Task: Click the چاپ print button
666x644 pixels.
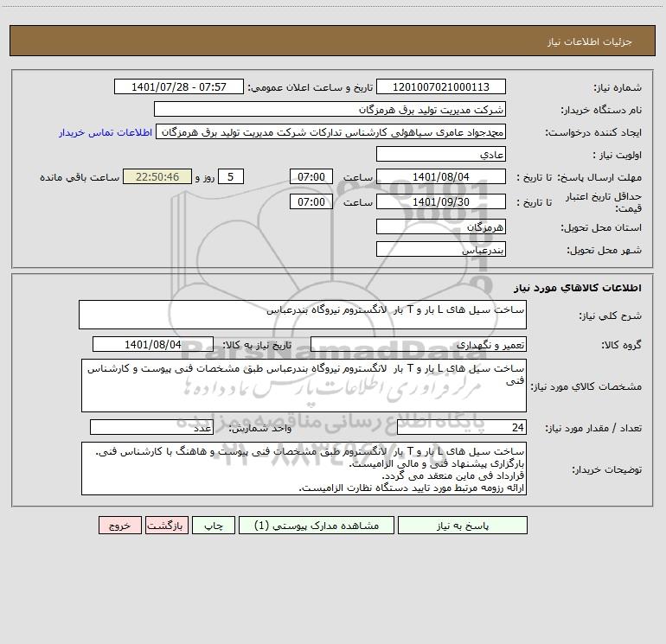Action: pos(214,525)
